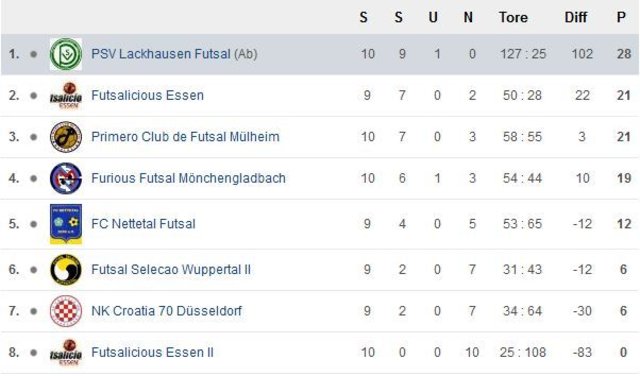640x376 pixels.
Task: Click the Diff column header
Action: 576,17
